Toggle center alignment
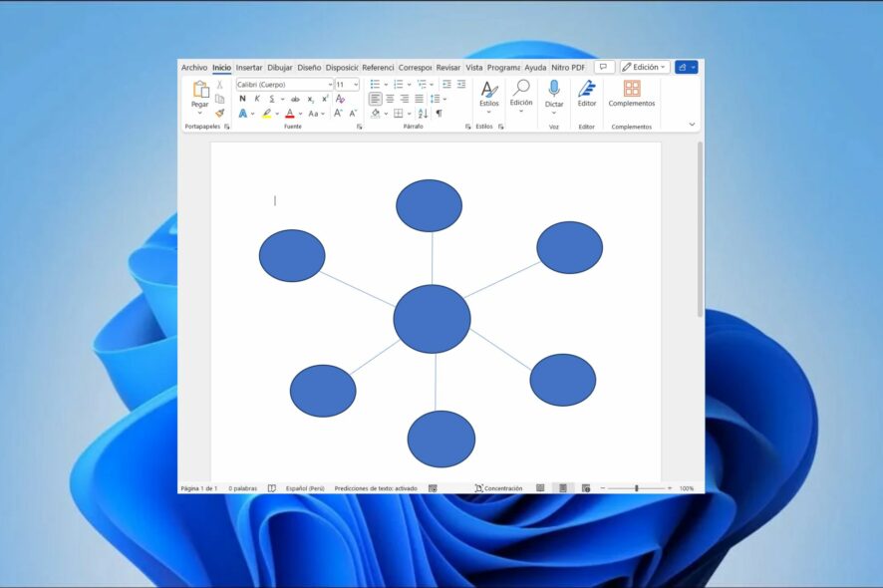Image resolution: width=883 pixels, height=588 pixels. 390,99
